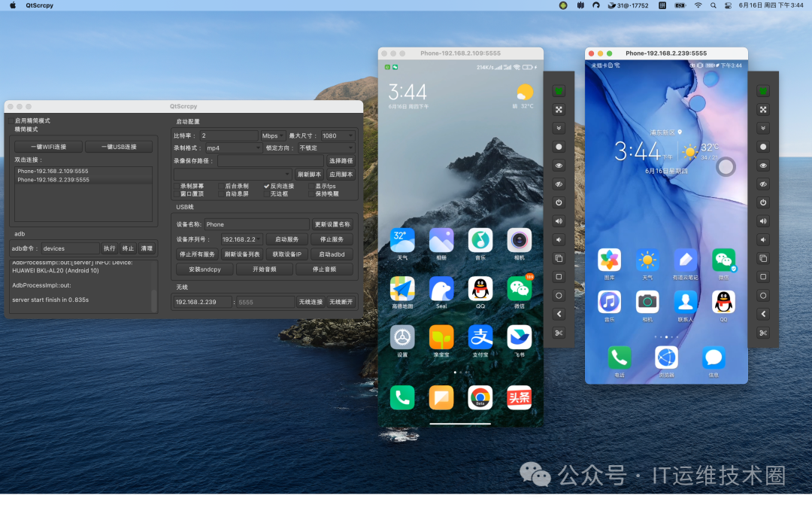Image resolution: width=812 pixels, height=508 pixels.
Task: Click power icon in 192.168.2.239 toolbar
Action: click(x=763, y=202)
